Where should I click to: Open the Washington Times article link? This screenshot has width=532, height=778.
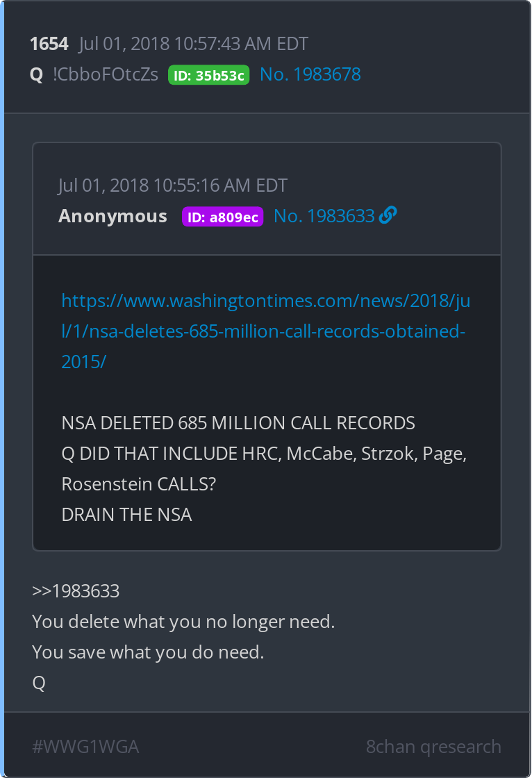click(x=266, y=331)
